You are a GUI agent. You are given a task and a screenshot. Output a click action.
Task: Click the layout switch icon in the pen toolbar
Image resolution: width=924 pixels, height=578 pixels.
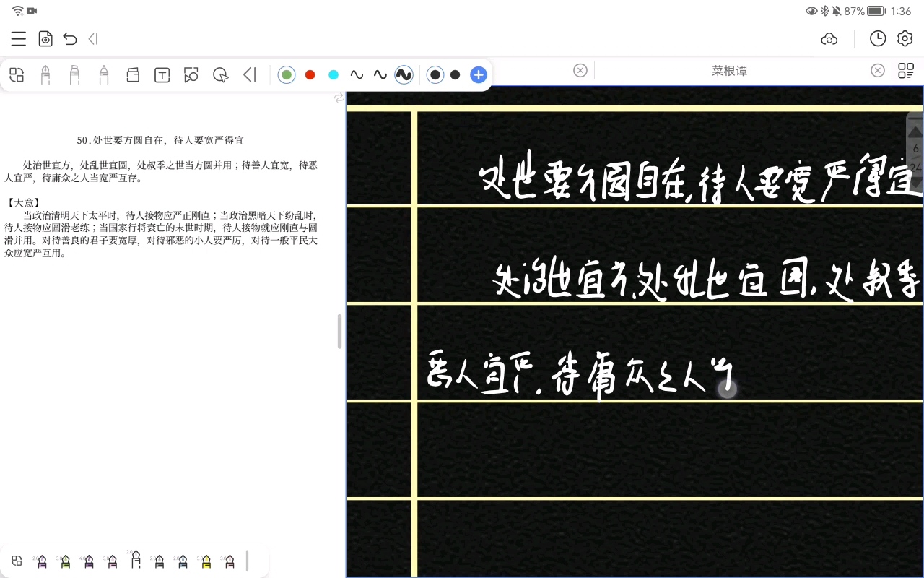coord(17,74)
